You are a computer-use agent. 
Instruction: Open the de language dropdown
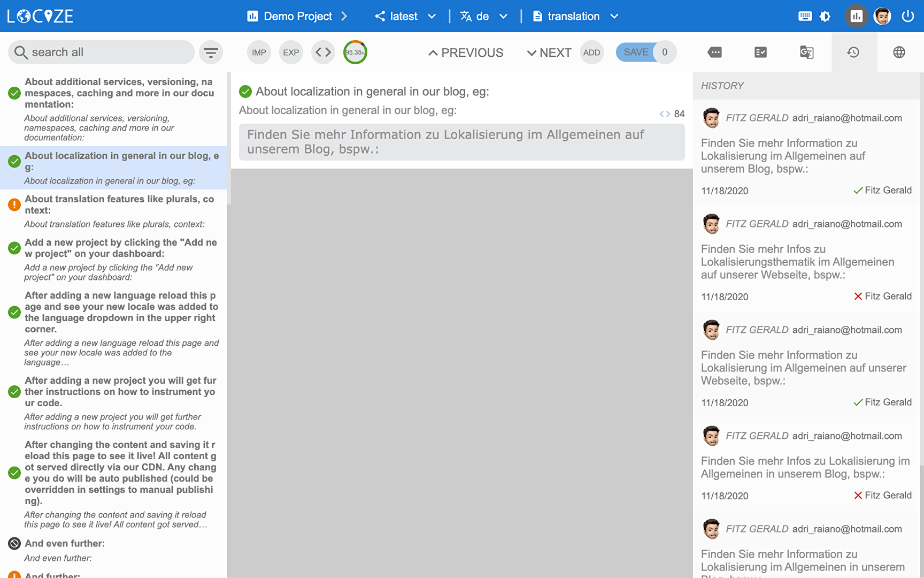pyautogui.click(x=483, y=16)
